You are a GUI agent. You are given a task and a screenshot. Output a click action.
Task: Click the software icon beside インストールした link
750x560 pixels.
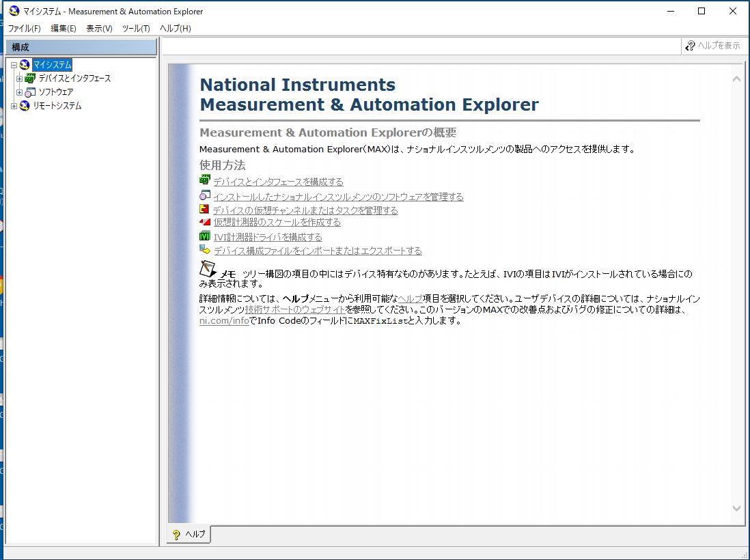point(205,195)
